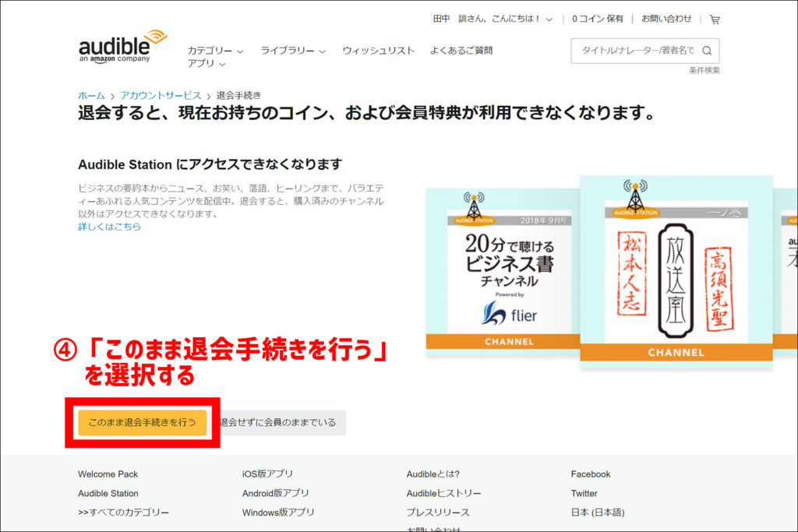Click お問い合わせ in the top bar
The height and width of the screenshot is (532, 798).
[666, 19]
